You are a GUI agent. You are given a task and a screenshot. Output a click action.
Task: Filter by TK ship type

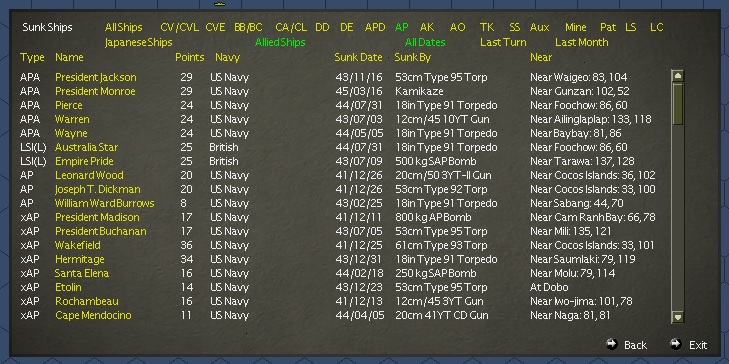[x=487, y=27]
